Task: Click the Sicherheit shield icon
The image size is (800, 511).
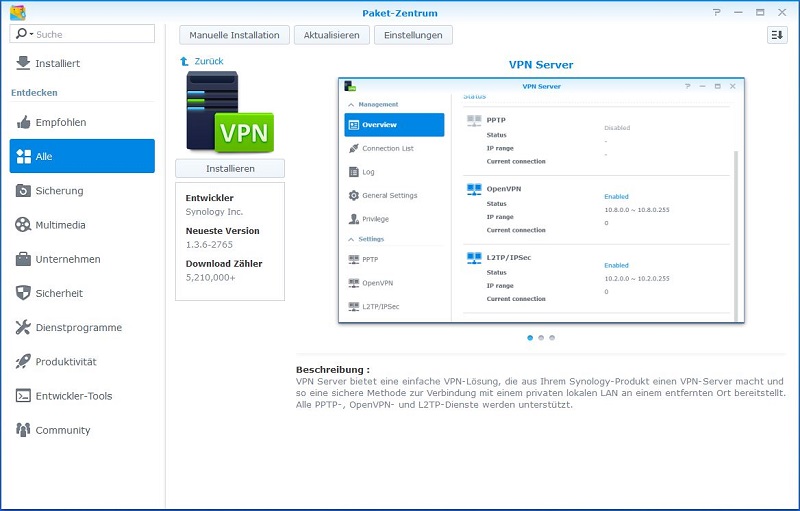Action: coord(23,293)
